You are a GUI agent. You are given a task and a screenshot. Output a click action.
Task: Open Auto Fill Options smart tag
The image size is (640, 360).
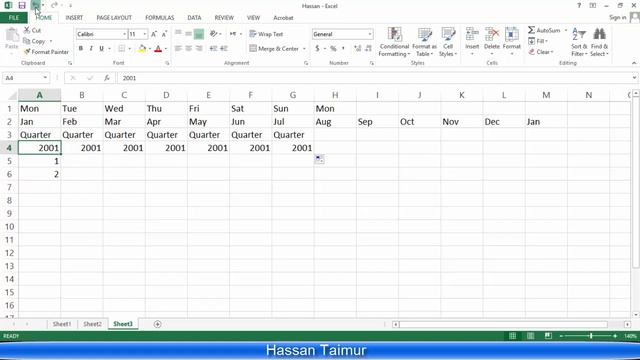click(x=319, y=159)
